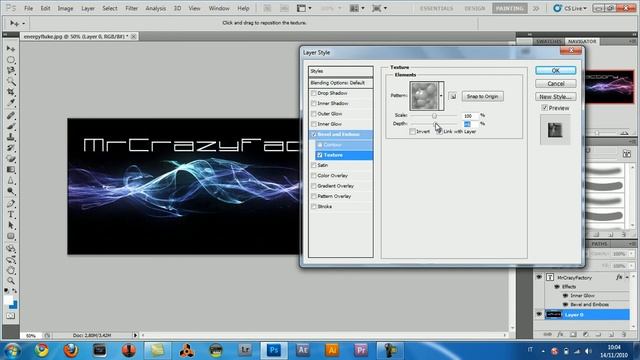640x360 pixels.
Task: Hide the Bevel and Emboss effect
Action: 565,304
